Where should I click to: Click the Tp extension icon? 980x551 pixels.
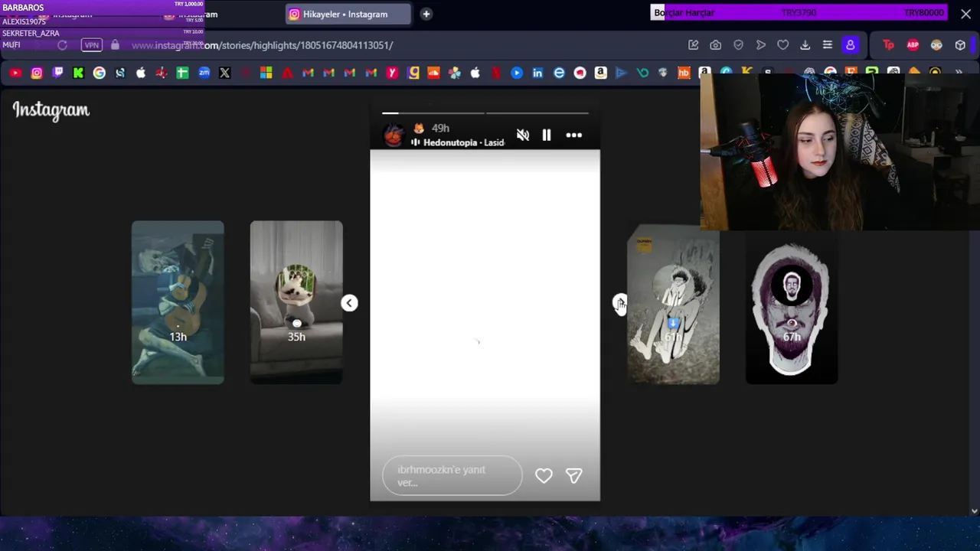click(888, 45)
